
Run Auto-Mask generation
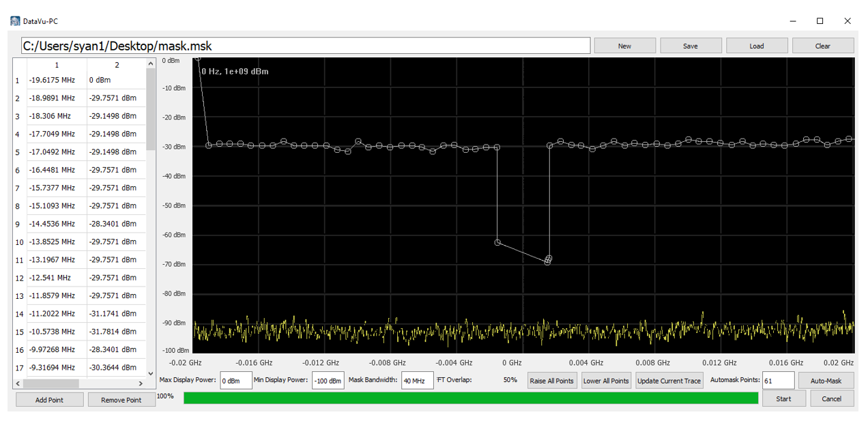pyautogui.click(x=825, y=381)
